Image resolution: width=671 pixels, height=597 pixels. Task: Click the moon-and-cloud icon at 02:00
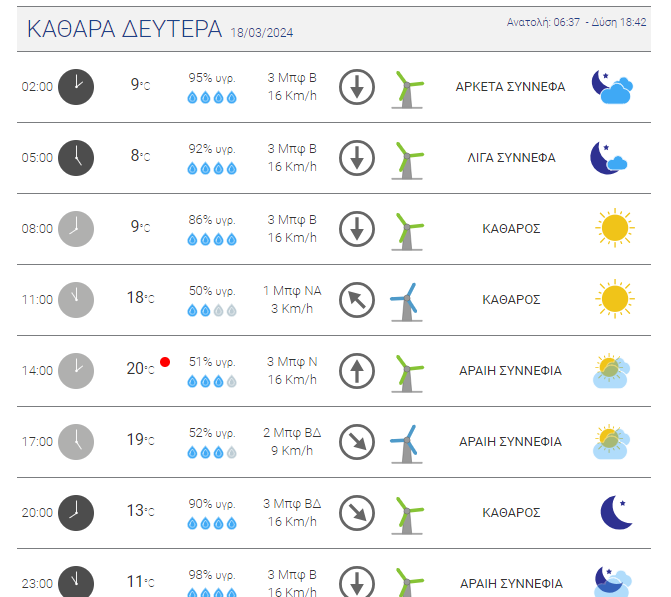point(612,87)
